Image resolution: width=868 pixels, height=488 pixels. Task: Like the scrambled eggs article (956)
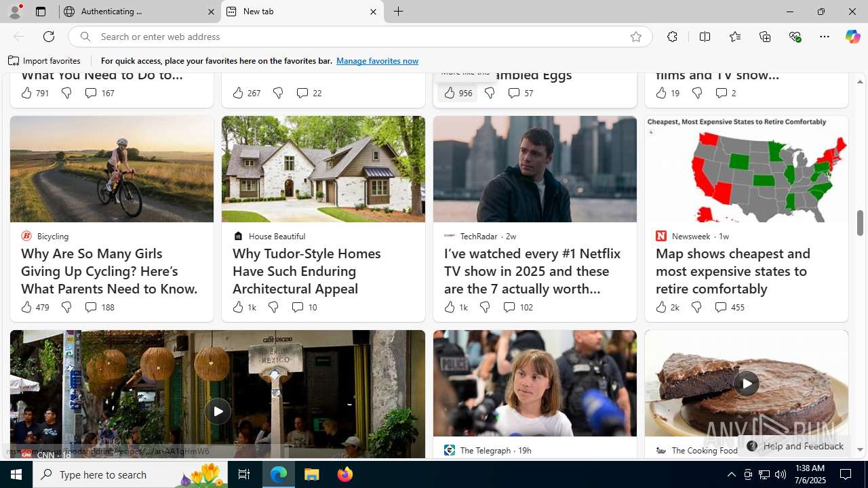(458, 93)
